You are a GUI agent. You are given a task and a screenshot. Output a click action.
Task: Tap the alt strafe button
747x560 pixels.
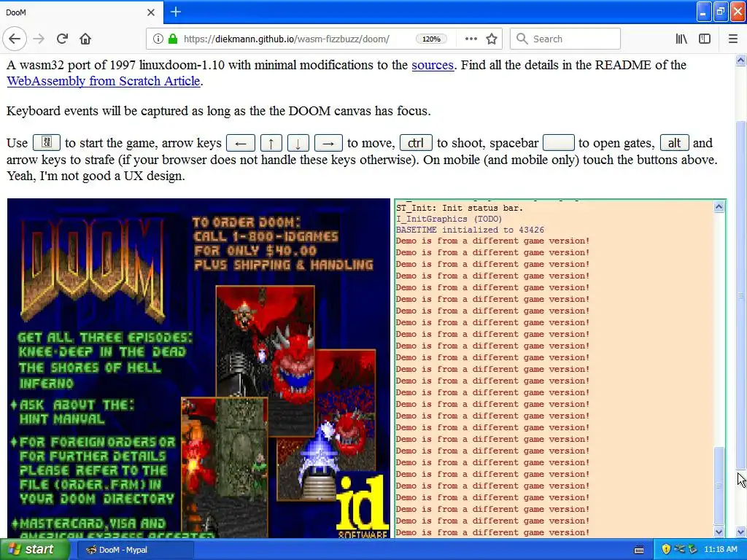pos(674,143)
